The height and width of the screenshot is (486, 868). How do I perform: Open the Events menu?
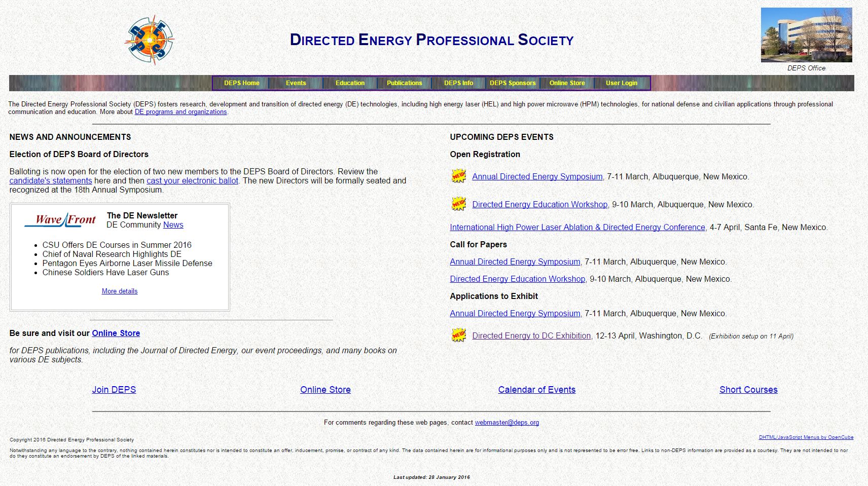point(296,83)
